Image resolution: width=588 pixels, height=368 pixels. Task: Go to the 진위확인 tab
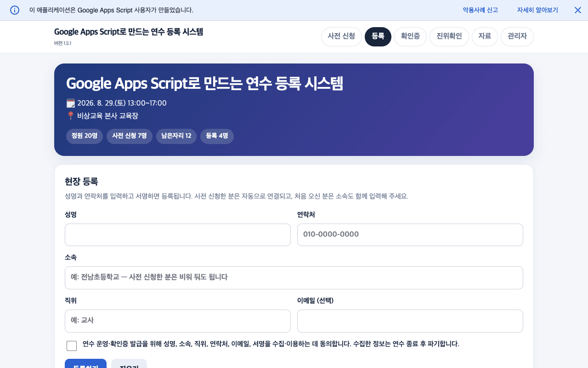(x=449, y=37)
